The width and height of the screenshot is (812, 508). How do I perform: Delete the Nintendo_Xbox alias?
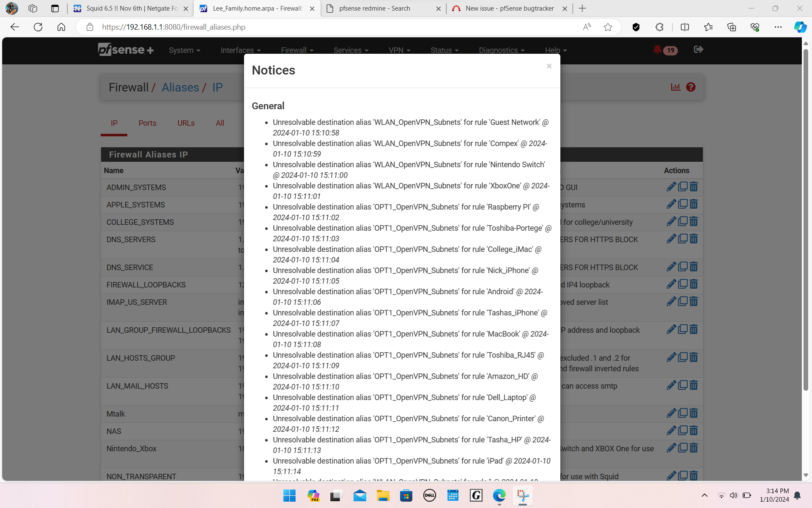point(694,448)
